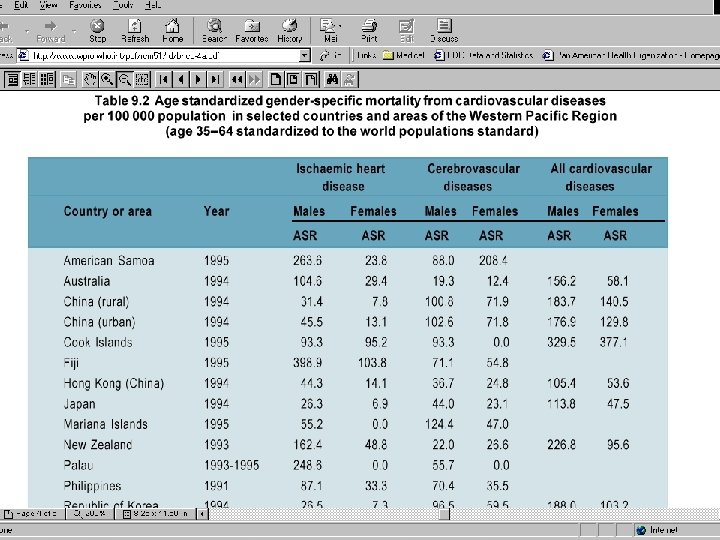Jump to first page of PDF
Image resolution: width=720 pixels, height=540 pixels.
163,79
